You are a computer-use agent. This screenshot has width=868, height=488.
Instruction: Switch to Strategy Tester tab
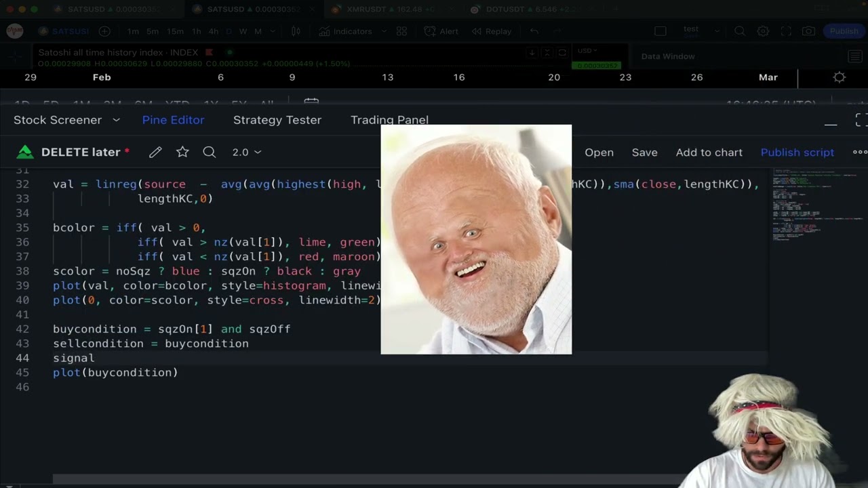pos(277,120)
